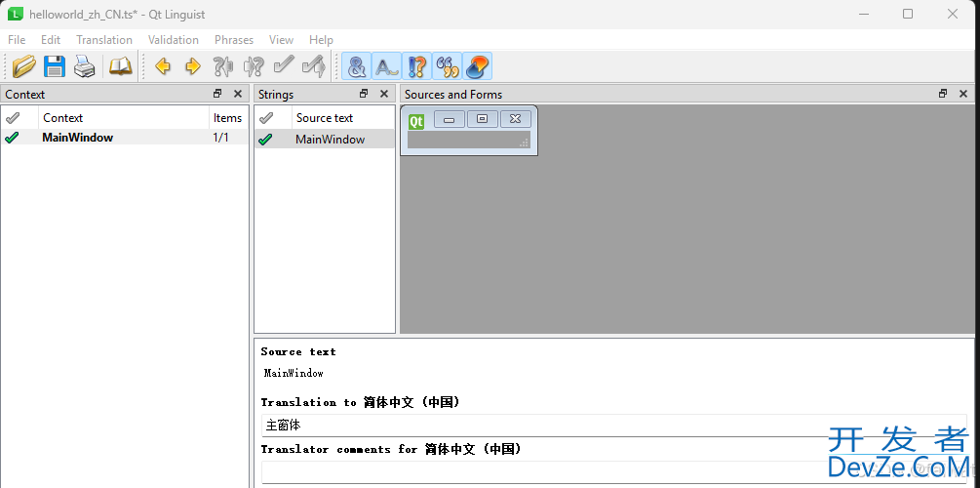Image resolution: width=980 pixels, height=488 pixels.
Task: Click the translator comments input field
Action: coord(613,472)
